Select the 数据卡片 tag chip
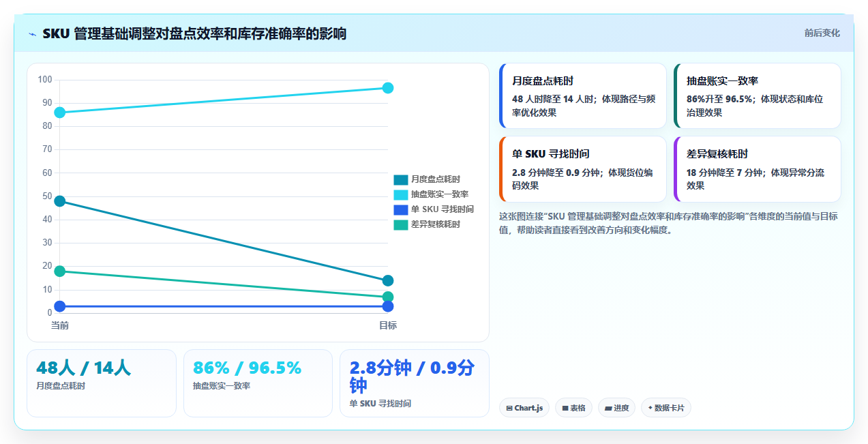This screenshot has width=868, height=444. pos(666,408)
